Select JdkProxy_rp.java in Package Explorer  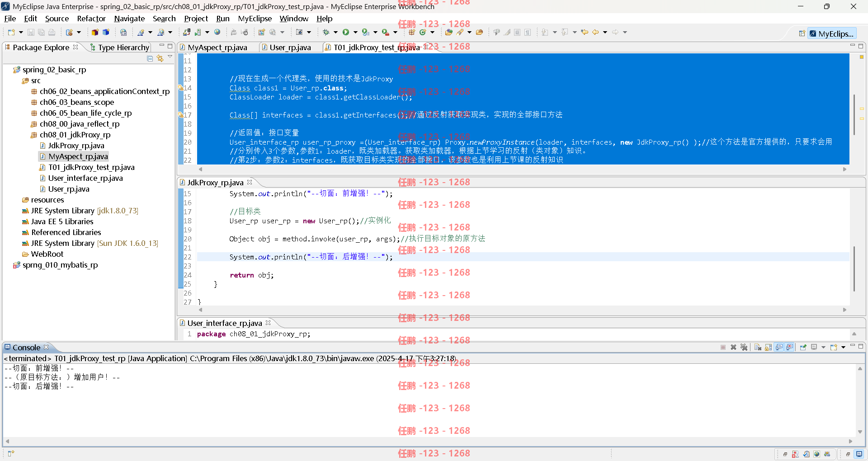tap(72, 146)
